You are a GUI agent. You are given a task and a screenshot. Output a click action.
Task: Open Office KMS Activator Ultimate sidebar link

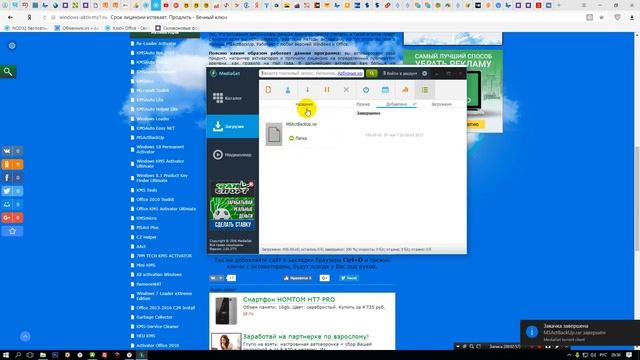tap(166, 209)
